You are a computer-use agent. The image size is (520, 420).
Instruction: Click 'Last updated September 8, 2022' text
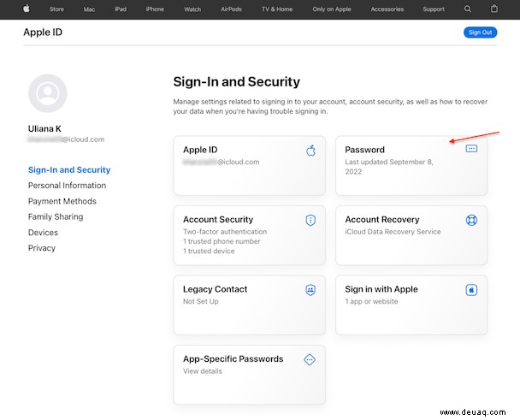tap(389, 167)
